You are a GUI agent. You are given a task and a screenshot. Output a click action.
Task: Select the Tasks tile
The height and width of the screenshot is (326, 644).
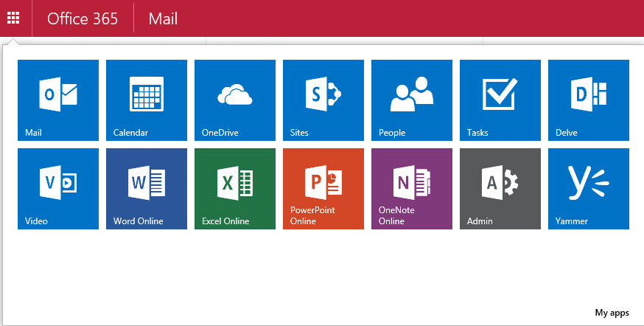tap(500, 100)
